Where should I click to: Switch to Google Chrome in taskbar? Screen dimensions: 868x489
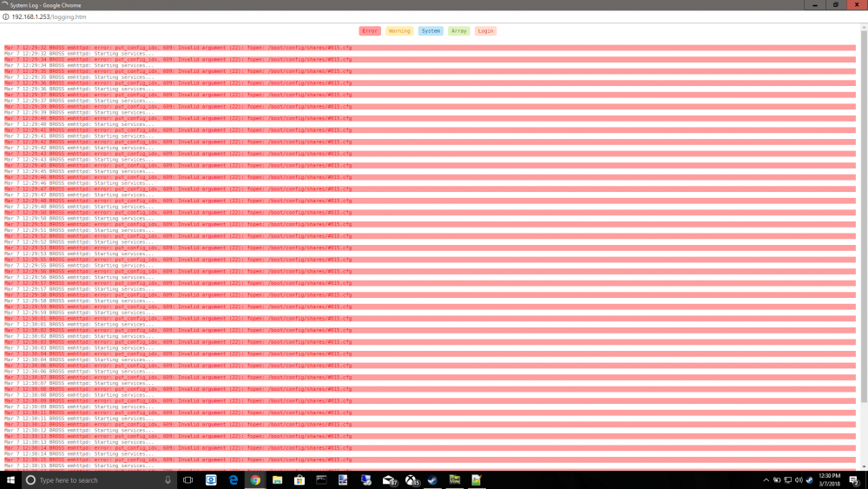(x=255, y=480)
